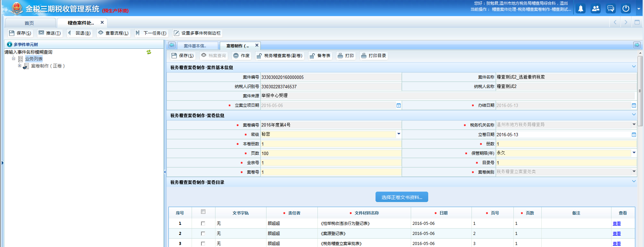
Task: Go to 下一任务(F) next task
Action: [151, 33]
